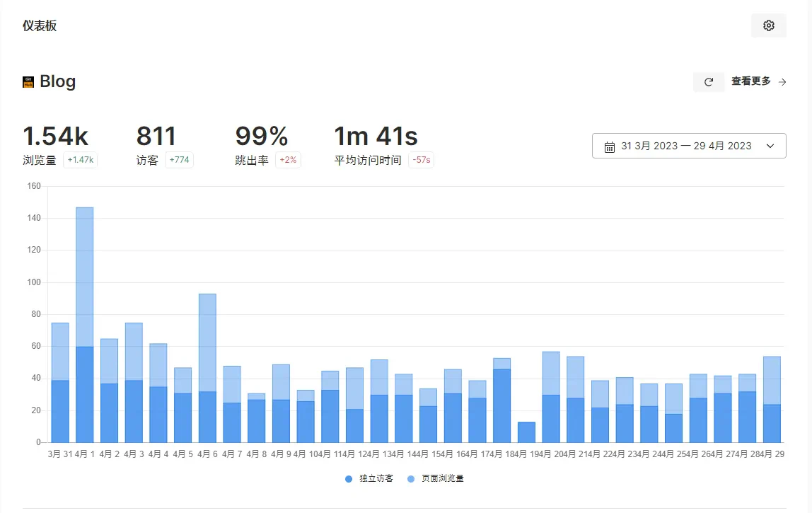
Task: Select the 31 3月 2023 — 29 4月 2023 range text
Action: click(x=685, y=146)
